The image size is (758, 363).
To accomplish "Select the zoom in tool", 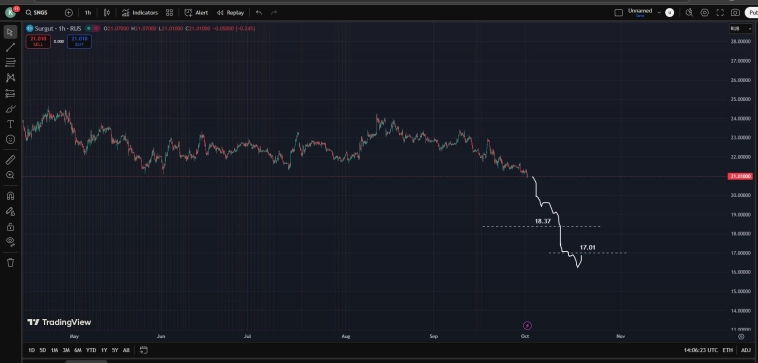I will 10,175.
